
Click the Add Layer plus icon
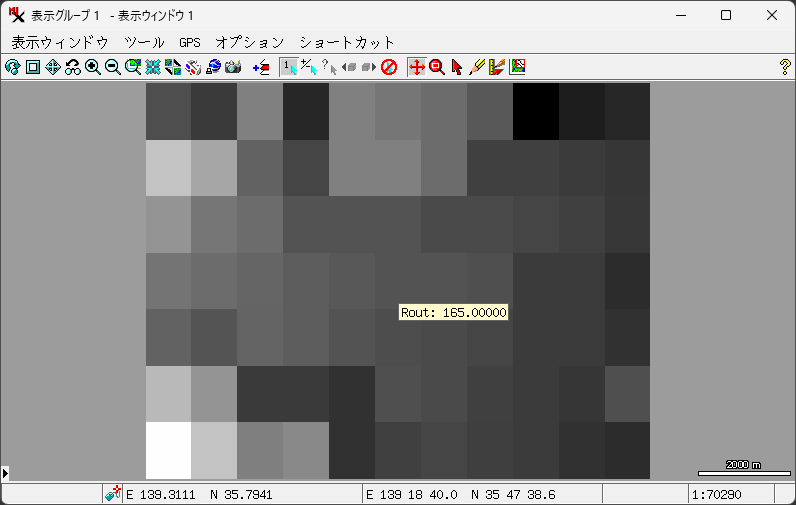[x=261, y=67]
